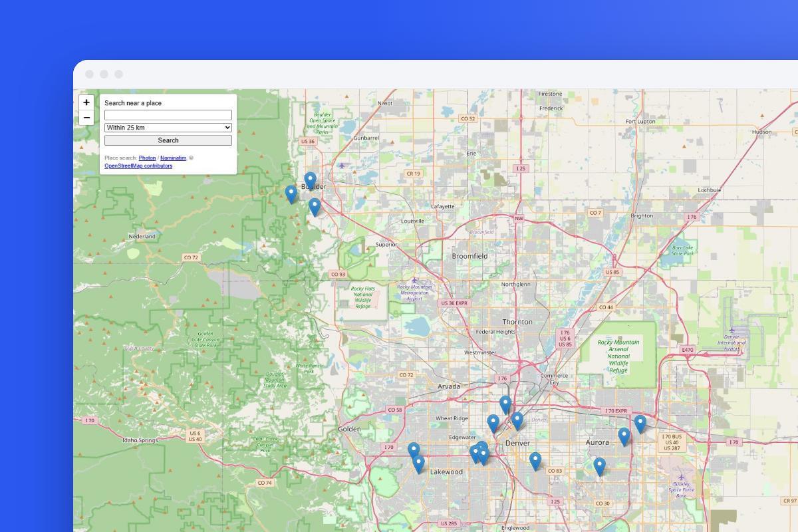Click the Barr Lake State Park label
The width and height of the screenshot is (798, 532).
point(682,251)
